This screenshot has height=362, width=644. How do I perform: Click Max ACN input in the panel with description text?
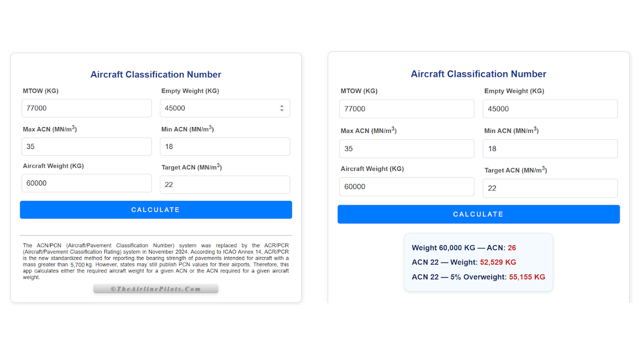(87, 147)
